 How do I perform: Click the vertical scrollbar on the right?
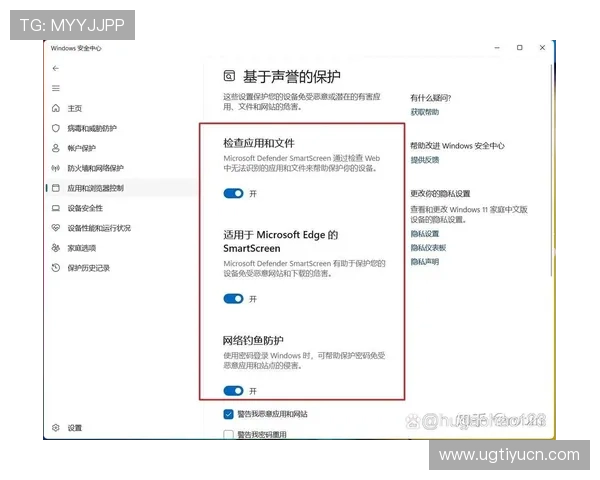click(551, 170)
